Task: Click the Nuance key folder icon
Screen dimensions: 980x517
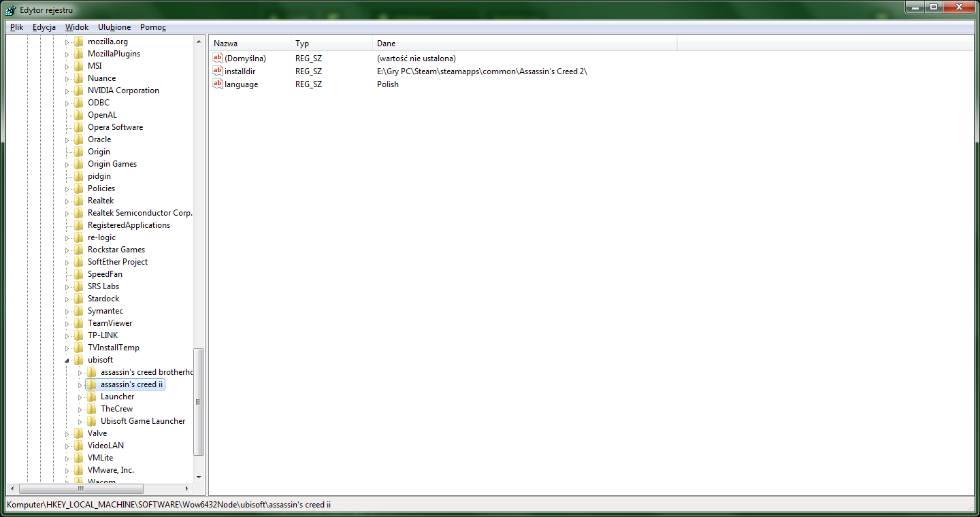Action: click(x=79, y=78)
